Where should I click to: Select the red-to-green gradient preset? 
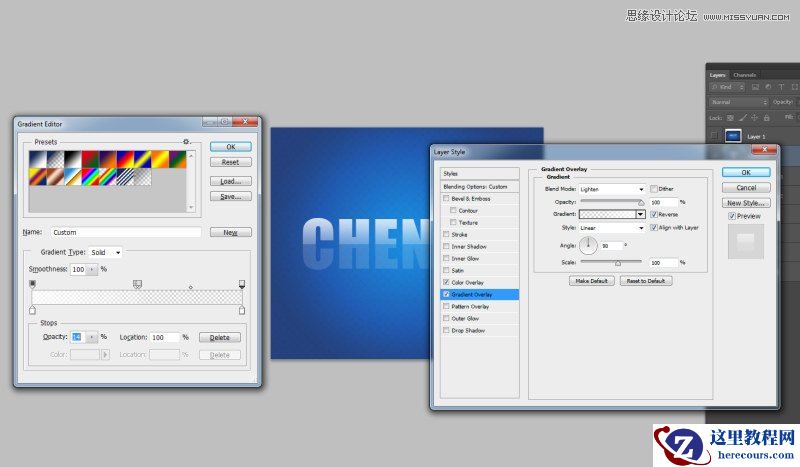(90, 159)
